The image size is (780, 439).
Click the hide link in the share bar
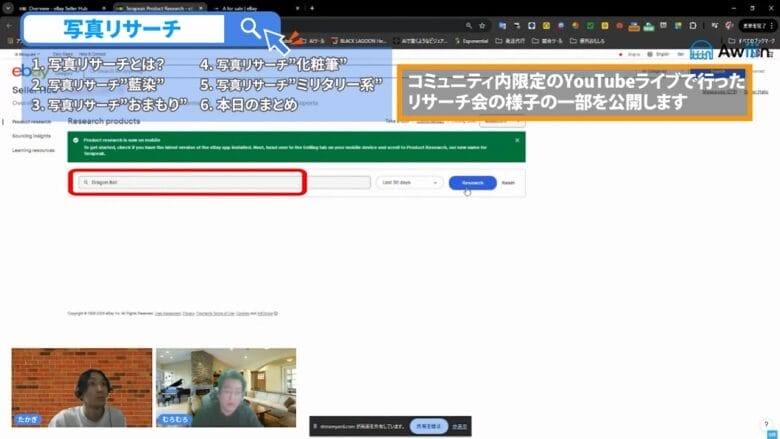(x=459, y=427)
